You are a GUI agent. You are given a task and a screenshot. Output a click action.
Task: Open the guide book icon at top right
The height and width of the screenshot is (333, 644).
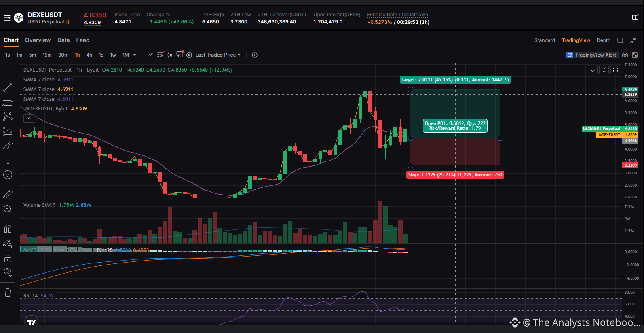click(x=635, y=17)
